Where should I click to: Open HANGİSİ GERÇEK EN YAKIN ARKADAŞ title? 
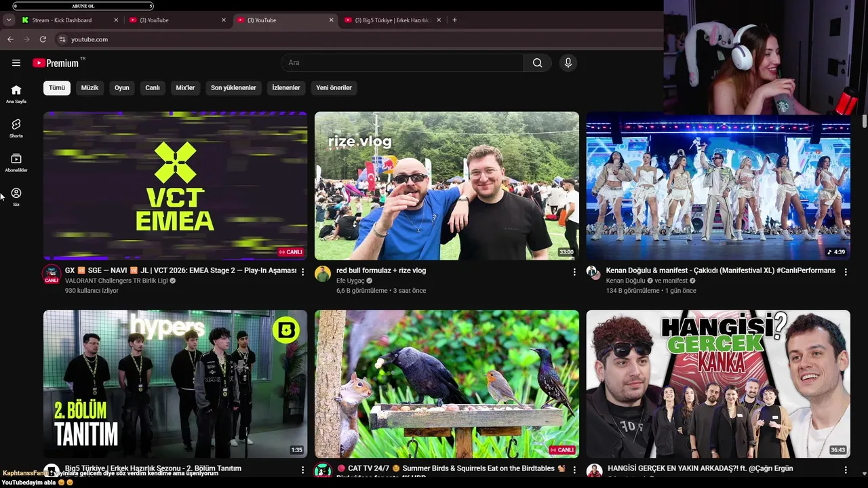701,468
